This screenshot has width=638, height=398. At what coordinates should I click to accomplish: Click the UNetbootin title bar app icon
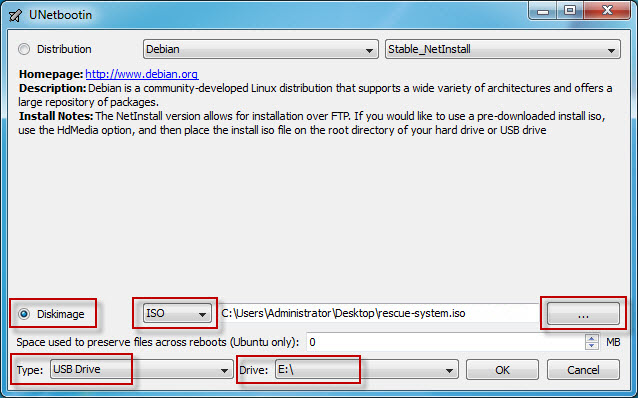[15, 15]
